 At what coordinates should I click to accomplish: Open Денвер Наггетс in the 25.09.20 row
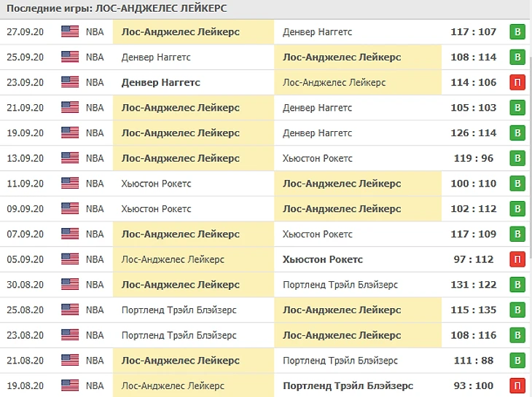coord(156,57)
